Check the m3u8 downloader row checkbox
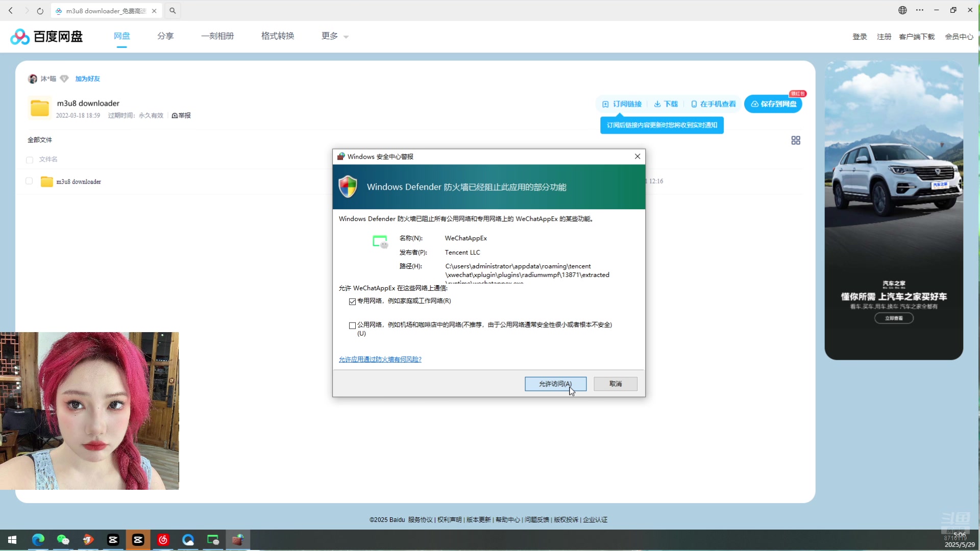 [x=29, y=181]
